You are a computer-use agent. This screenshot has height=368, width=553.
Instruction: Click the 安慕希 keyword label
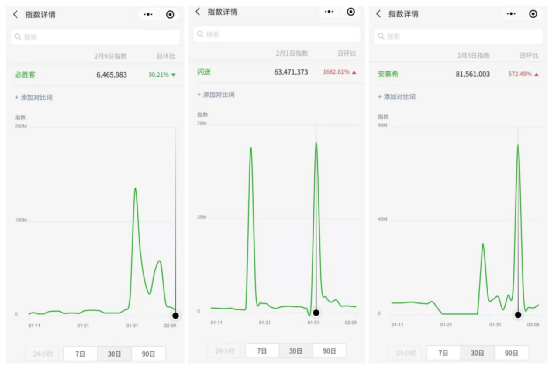point(388,74)
